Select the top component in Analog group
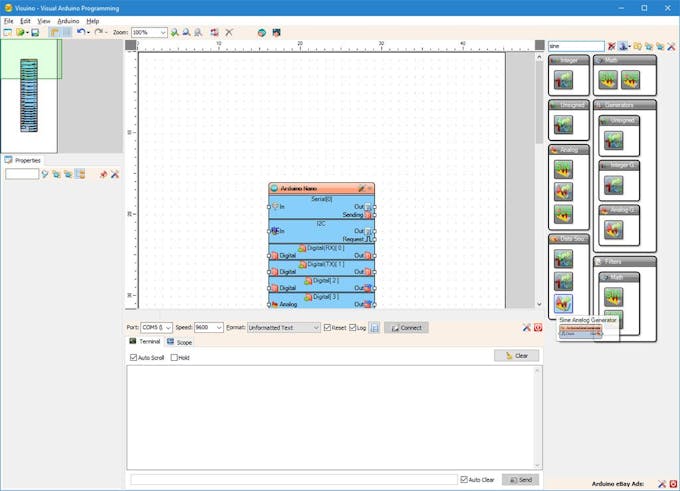The image size is (680, 491). [563, 170]
